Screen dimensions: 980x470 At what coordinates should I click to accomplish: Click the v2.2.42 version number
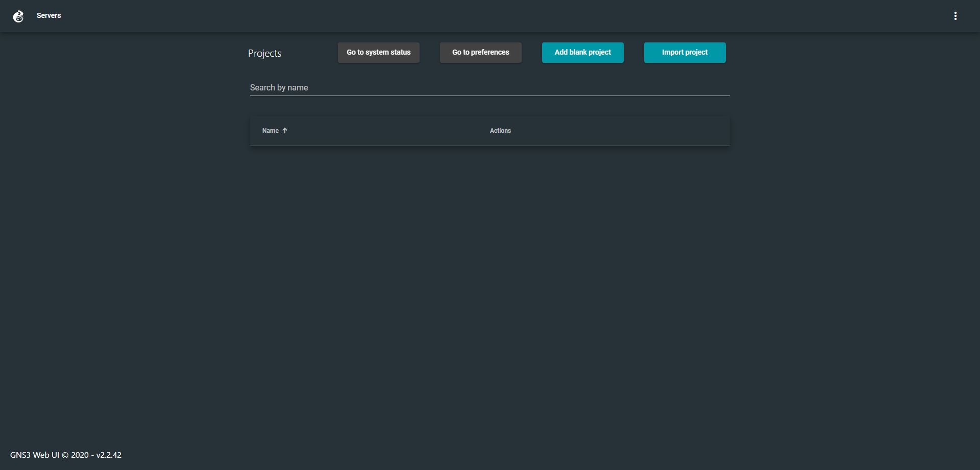click(x=109, y=455)
